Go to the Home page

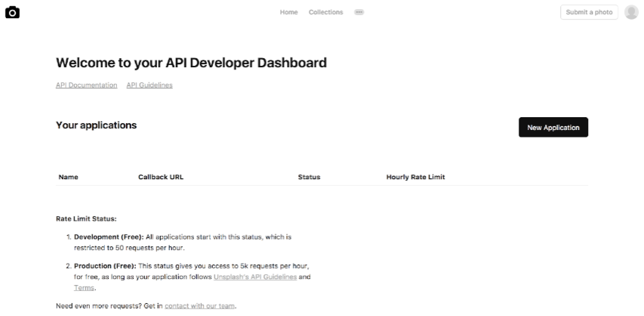click(288, 12)
